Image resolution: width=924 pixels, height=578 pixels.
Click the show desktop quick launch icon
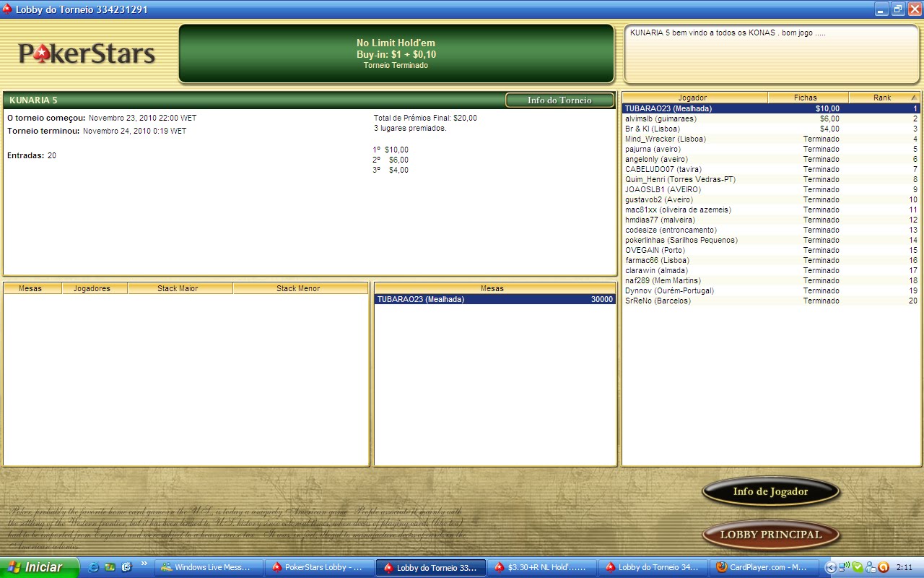[x=110, y=567]
